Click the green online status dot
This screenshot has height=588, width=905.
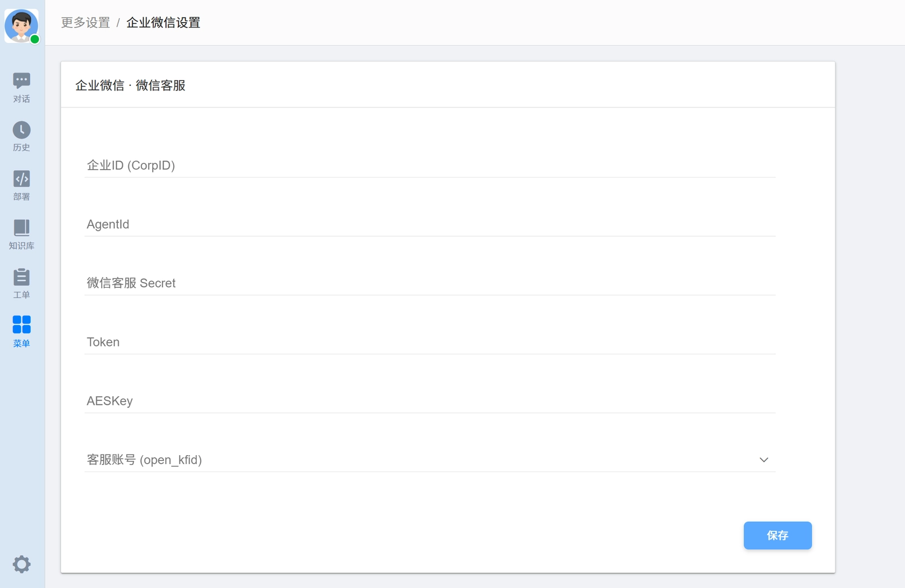coord(35,39)
